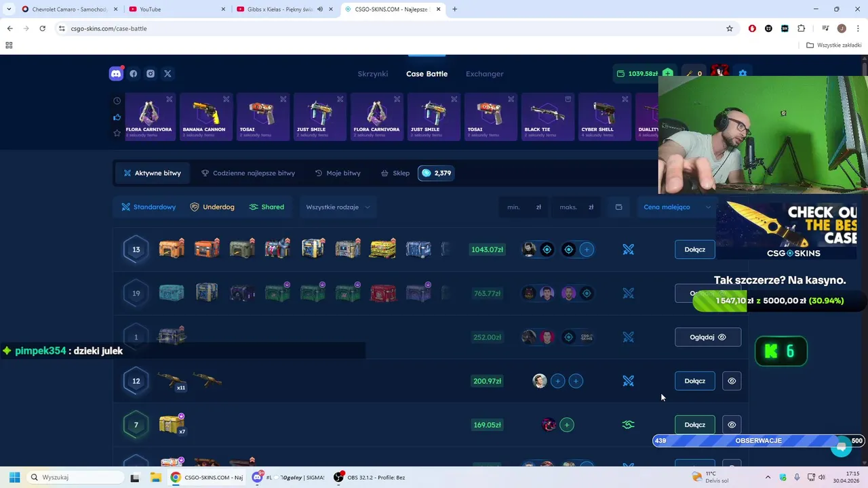Open the Cena malejąco sort dropdown
Viewport: 868px width, 488px height.
click(x=677, y=207)
